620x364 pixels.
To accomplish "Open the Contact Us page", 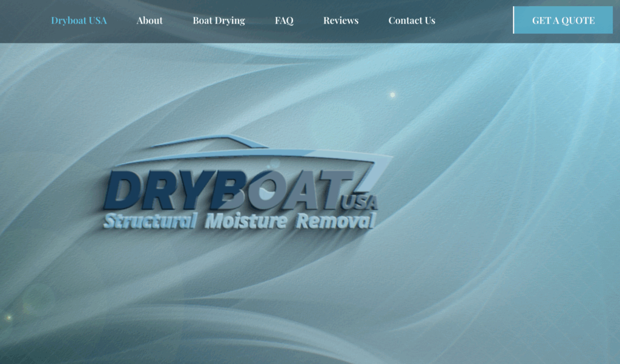I will tap(412, 21).
